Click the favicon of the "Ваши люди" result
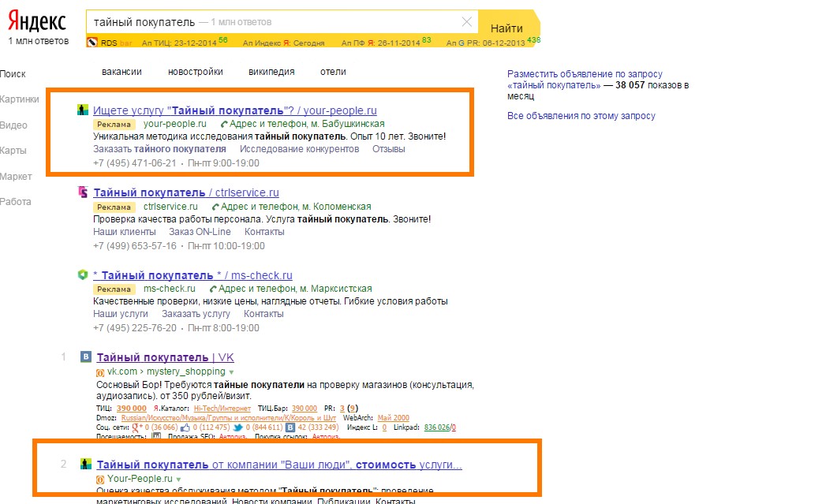Image resolution: width=826 pixels, height=504 pixels. tap(86, 464)
